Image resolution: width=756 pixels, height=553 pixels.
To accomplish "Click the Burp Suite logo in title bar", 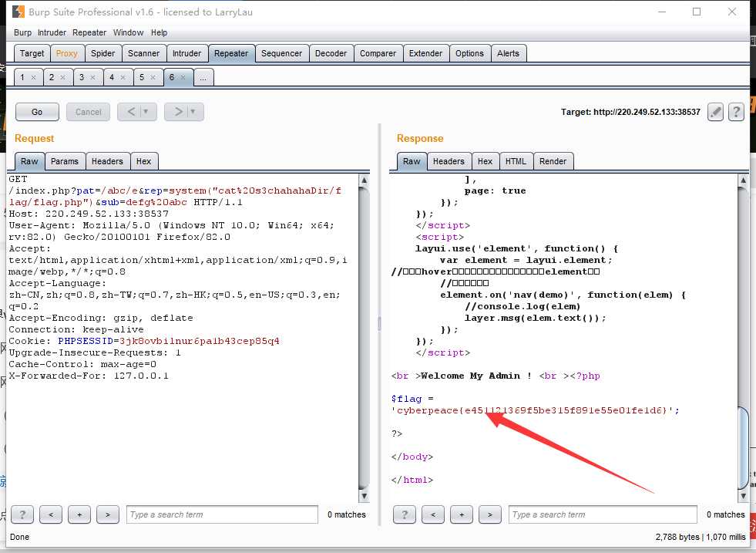I will pos(18,12).
